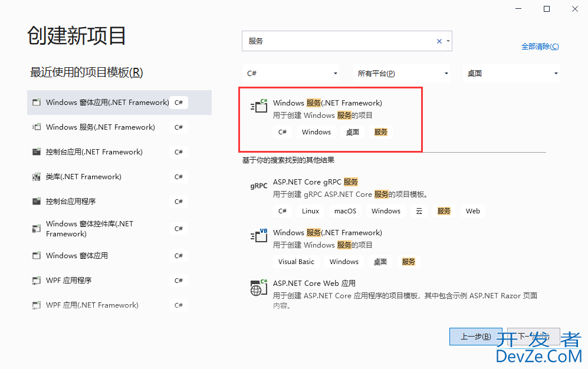Click the Web tag on gRPC result
Image resolution: width=588 pixels, height=369 pixels.
[473, 211]
